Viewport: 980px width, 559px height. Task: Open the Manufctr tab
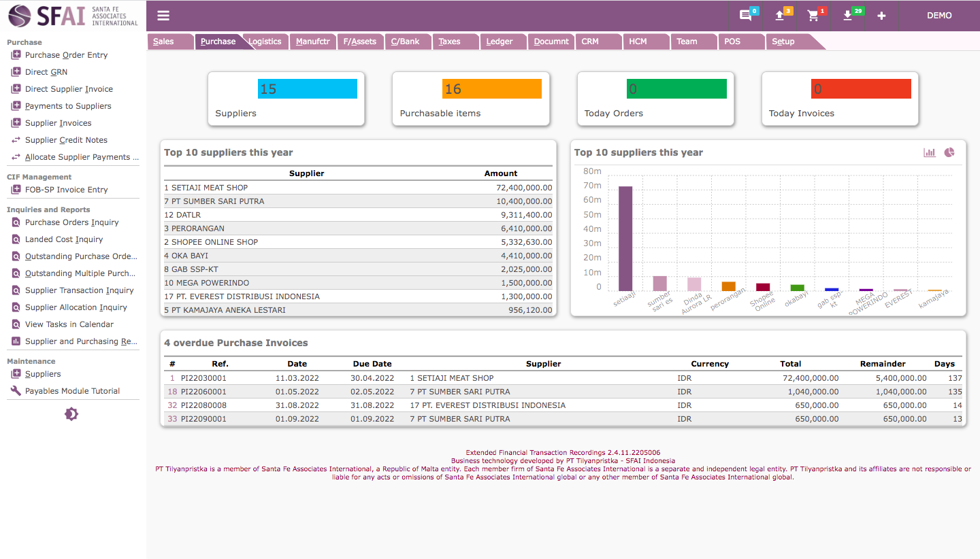point(312,41)
